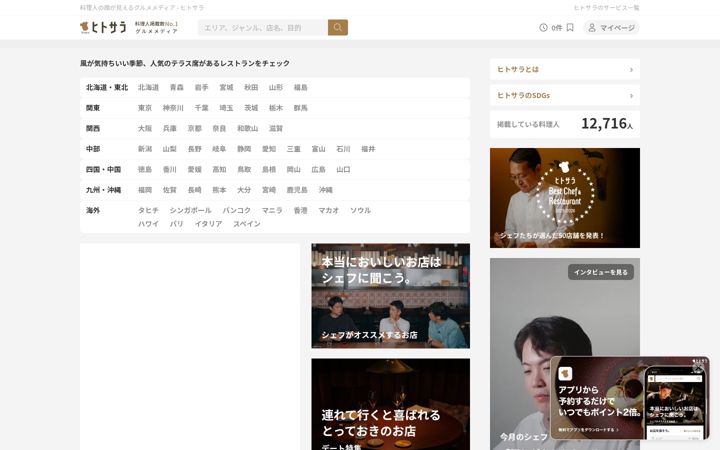Expand the ヒトサラとは panel arrow
The image size is (720, 450).
click(631, 69)
